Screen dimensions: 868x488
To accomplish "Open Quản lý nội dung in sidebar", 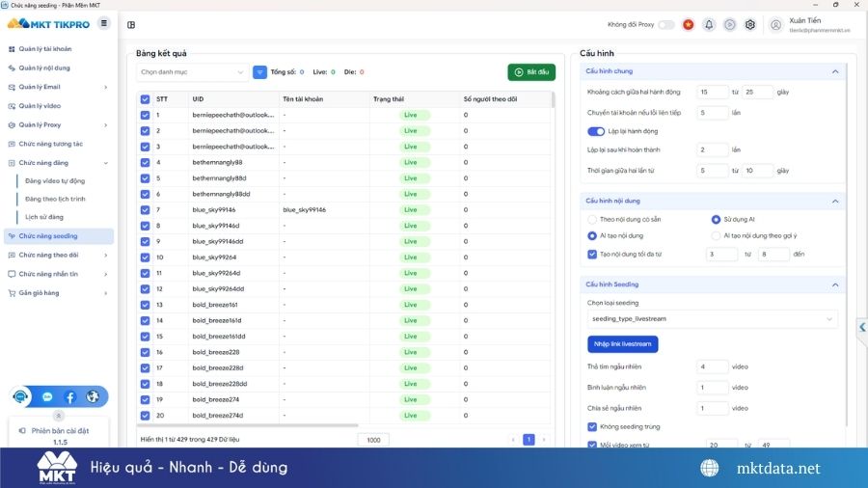I will 44,68.
